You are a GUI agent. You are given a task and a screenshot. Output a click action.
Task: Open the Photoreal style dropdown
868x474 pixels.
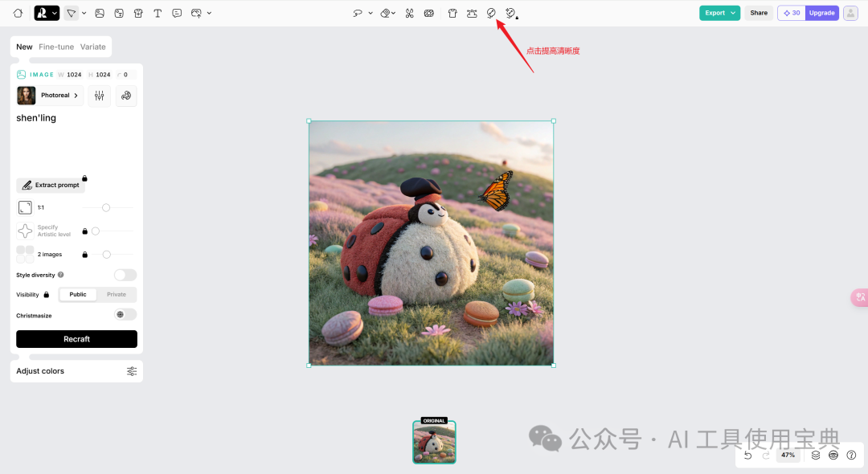[49, 95]
